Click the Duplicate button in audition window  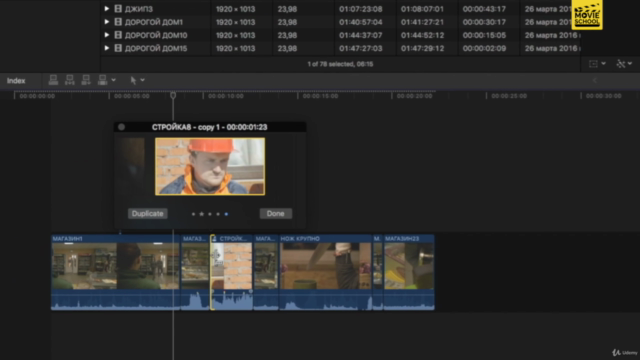(147, 213)
